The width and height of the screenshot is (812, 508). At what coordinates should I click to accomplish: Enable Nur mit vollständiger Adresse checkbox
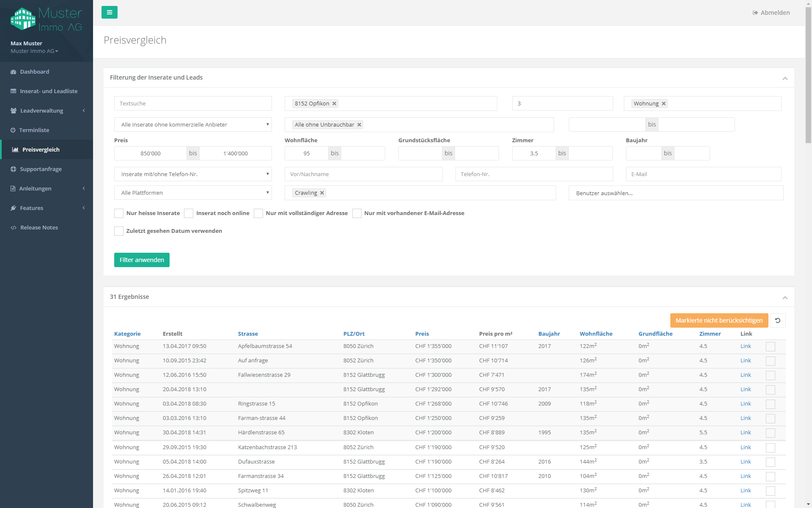coord(258,213)
